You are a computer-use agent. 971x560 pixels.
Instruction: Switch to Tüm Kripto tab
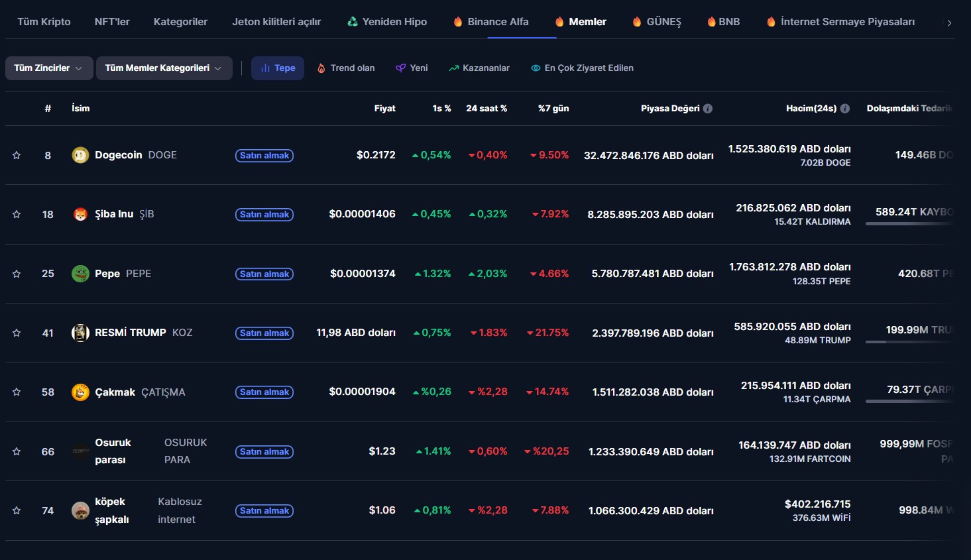coord(44,22)
